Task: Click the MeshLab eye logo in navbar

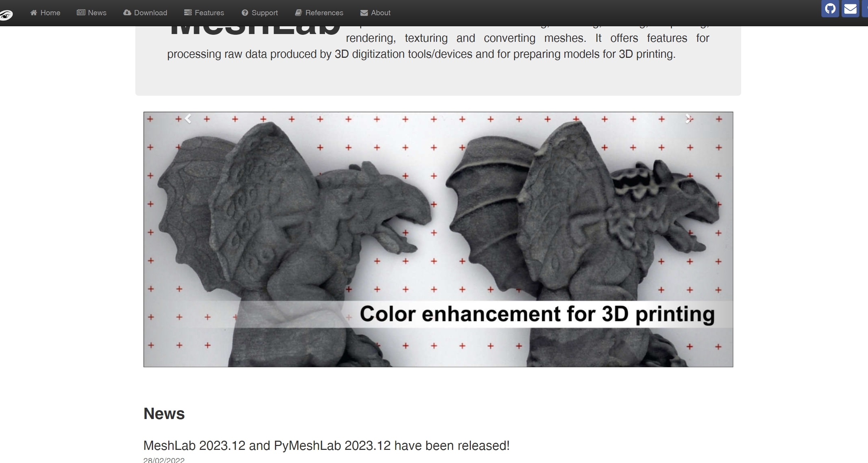Action: click(x=6, y=15)
